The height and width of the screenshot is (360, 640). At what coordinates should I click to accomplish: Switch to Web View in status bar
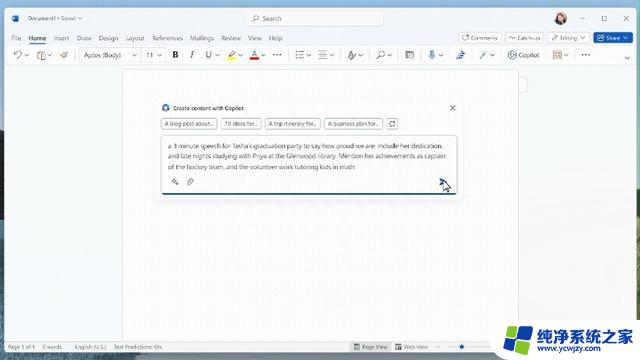pyautogui.click(x=411, y=347)
